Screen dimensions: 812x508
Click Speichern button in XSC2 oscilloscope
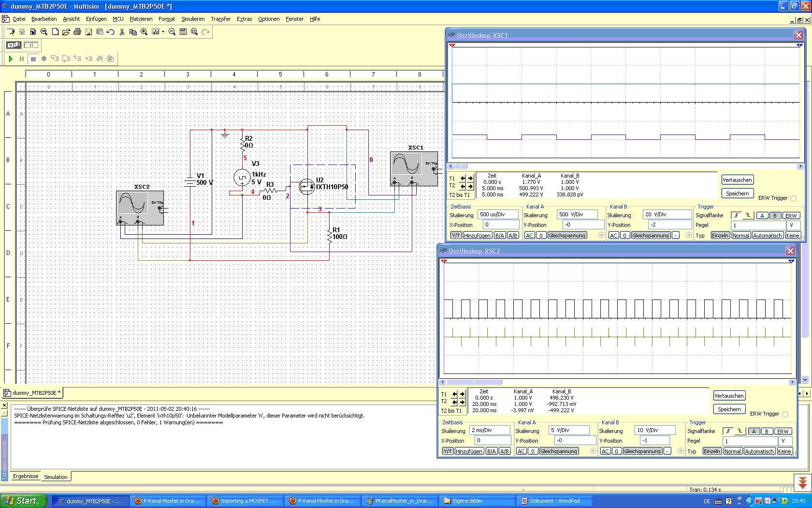coord(729,409)
